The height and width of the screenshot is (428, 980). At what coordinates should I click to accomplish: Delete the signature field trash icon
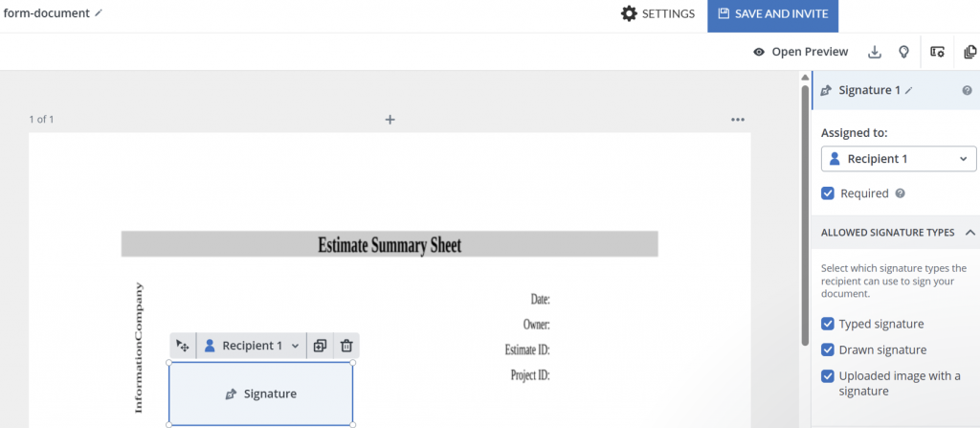(346, 346)
